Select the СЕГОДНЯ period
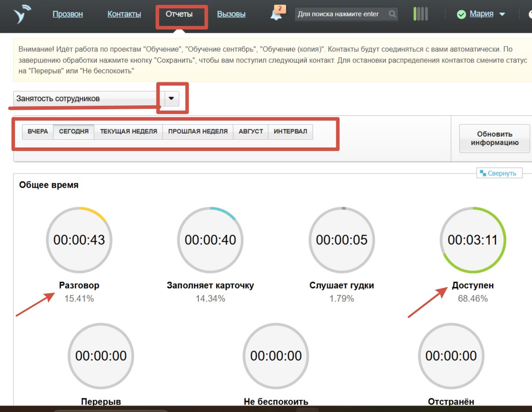This screenshot has width=532, height=412. (x=74, y=131)
